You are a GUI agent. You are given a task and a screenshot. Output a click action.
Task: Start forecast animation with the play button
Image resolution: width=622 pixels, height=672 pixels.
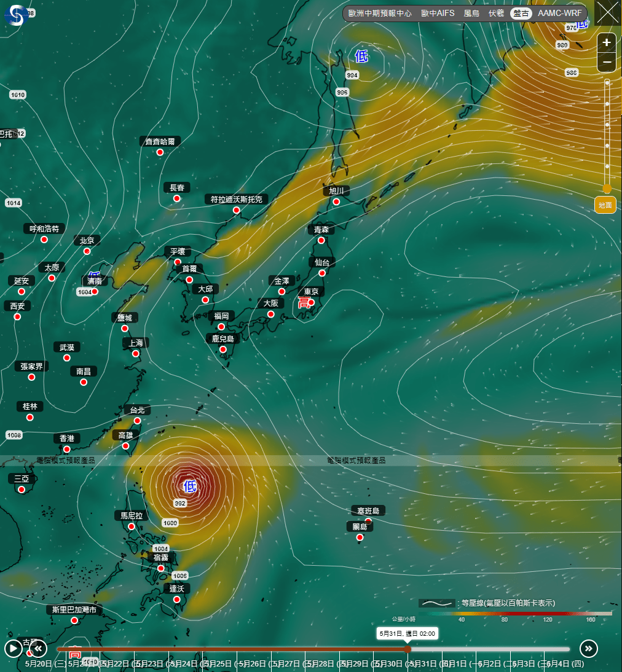coord(14,649)
